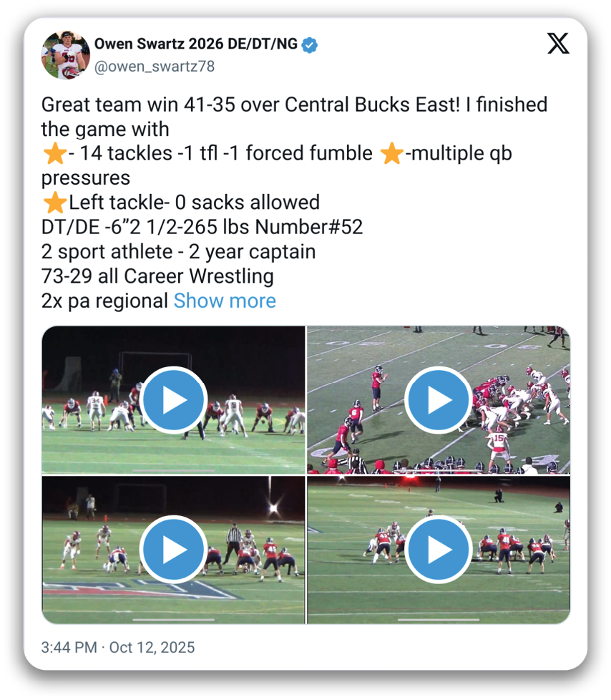Image resolution: width=611 pixels, height=700 pixels.
Task: Open Owen Swartz's profile avatar
Action: (66, 55)
